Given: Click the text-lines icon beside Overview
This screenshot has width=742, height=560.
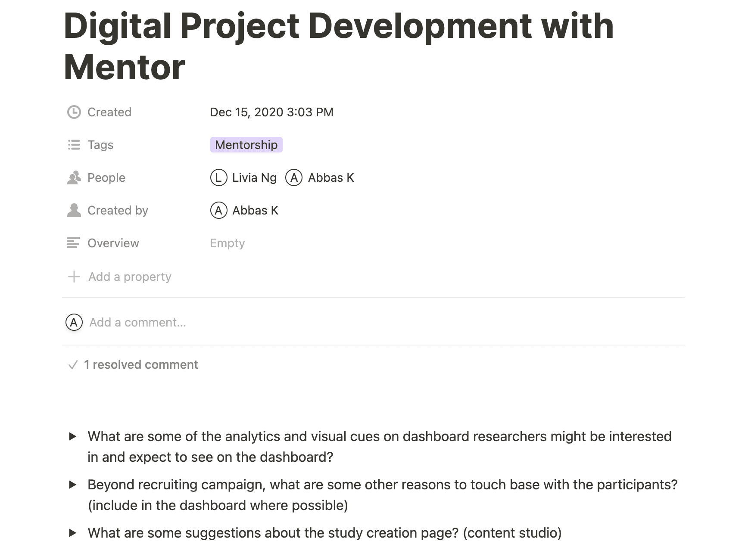Looking at the screenshot, I should 74,243.
